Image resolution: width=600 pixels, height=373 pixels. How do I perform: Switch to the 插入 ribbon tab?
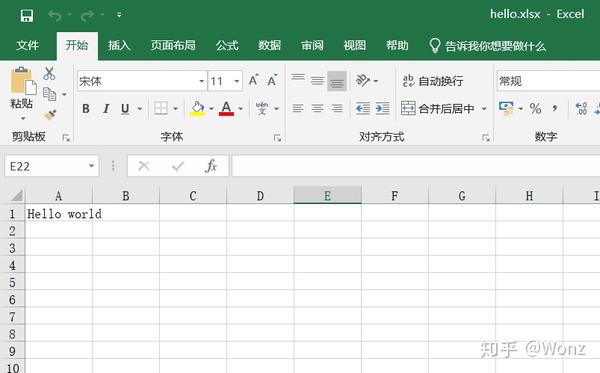click(x=119, y=46)
